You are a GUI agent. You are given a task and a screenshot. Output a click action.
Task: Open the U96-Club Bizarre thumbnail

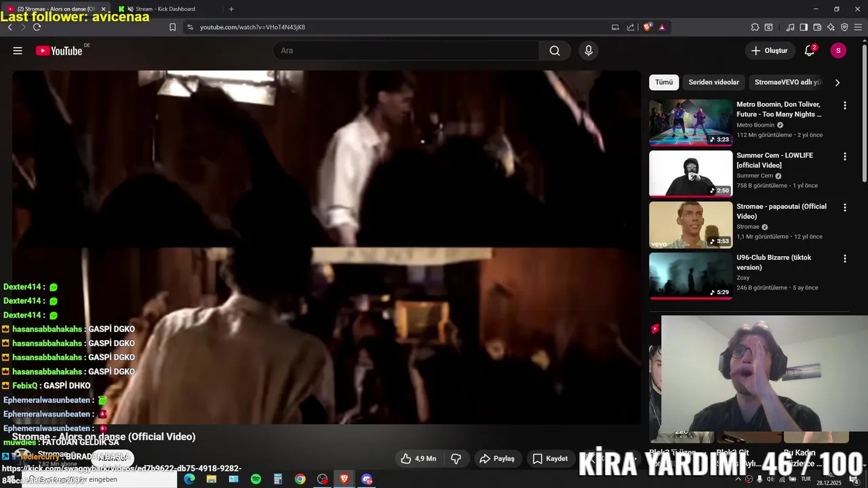(x=691, y=275)
